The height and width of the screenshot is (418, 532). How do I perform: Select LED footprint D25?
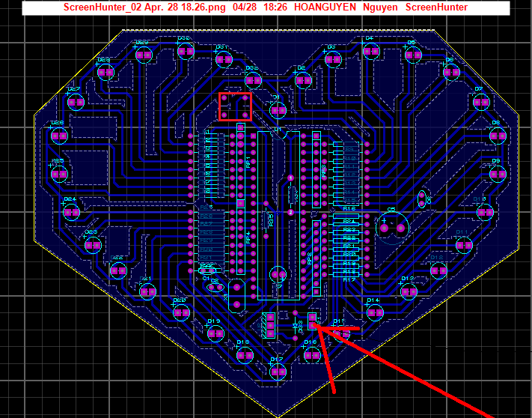coord(59,175)
